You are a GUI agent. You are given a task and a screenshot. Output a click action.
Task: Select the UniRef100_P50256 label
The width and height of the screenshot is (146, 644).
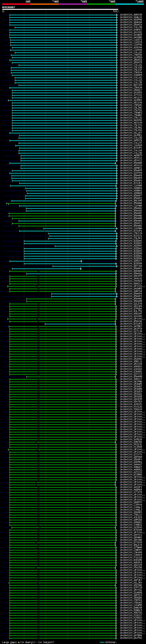point(131,568)
